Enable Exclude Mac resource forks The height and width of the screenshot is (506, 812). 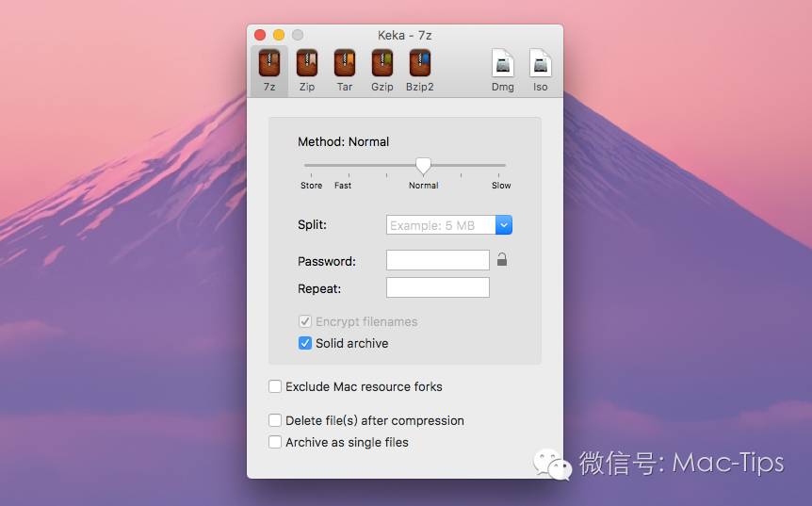click(275, 386)
